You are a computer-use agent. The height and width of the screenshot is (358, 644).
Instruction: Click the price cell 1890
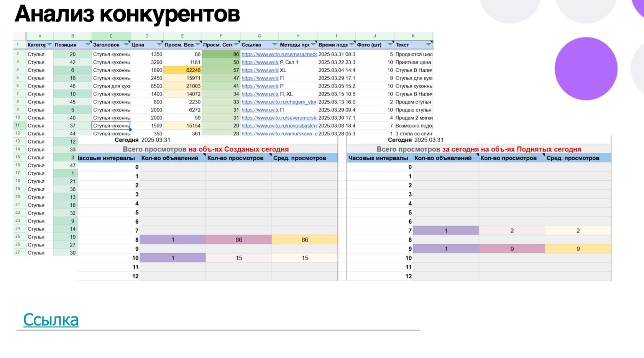tap(147, 70)
